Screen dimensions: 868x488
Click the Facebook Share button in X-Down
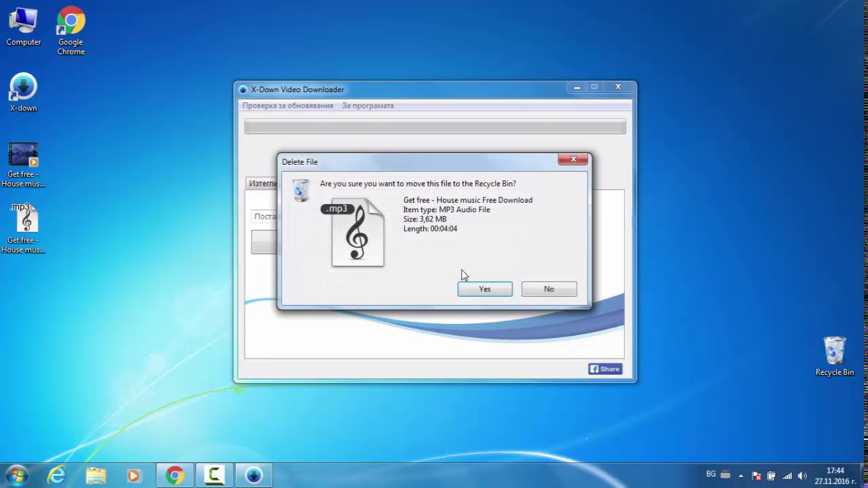[x=605, y=369]
